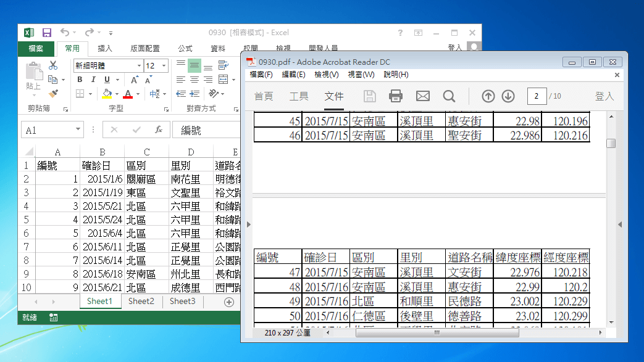This screenshot has width=644, height=362.
Task: Select the Format Painter brush icon
Action: tap(53, 93)
